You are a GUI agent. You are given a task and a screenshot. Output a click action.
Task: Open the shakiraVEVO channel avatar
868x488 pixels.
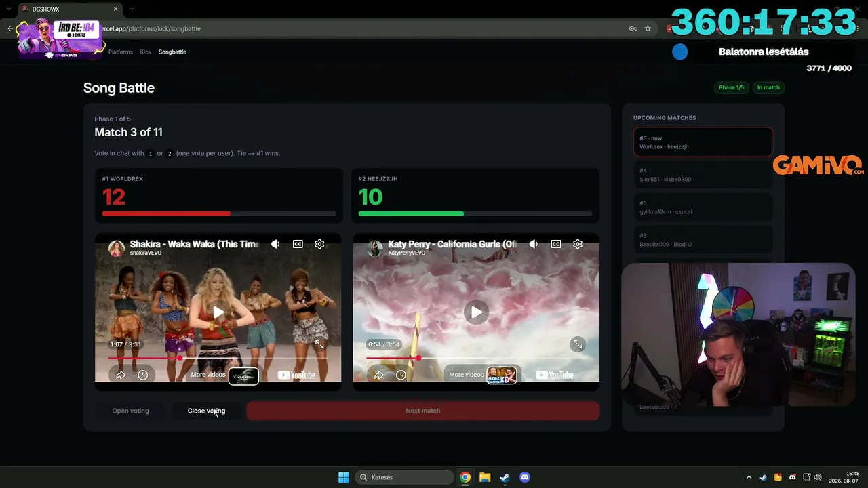pos(117,248)
